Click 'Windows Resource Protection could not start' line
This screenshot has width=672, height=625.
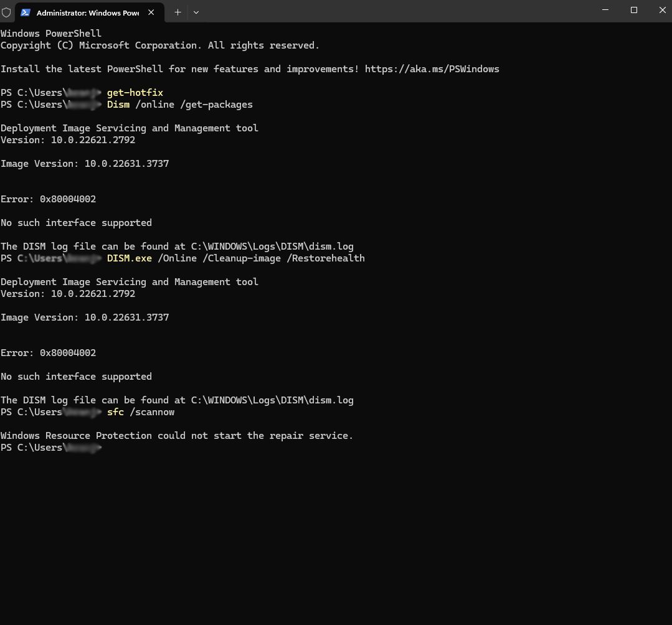coord(177,436)
